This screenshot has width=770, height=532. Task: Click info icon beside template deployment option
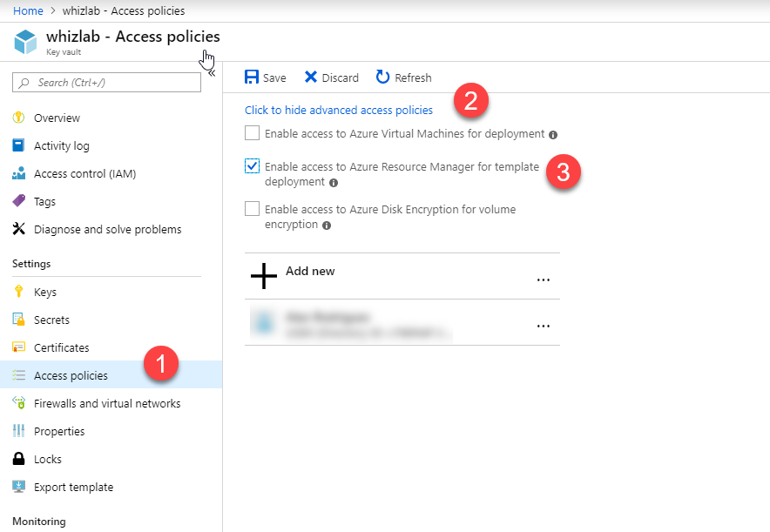[334, 183]
